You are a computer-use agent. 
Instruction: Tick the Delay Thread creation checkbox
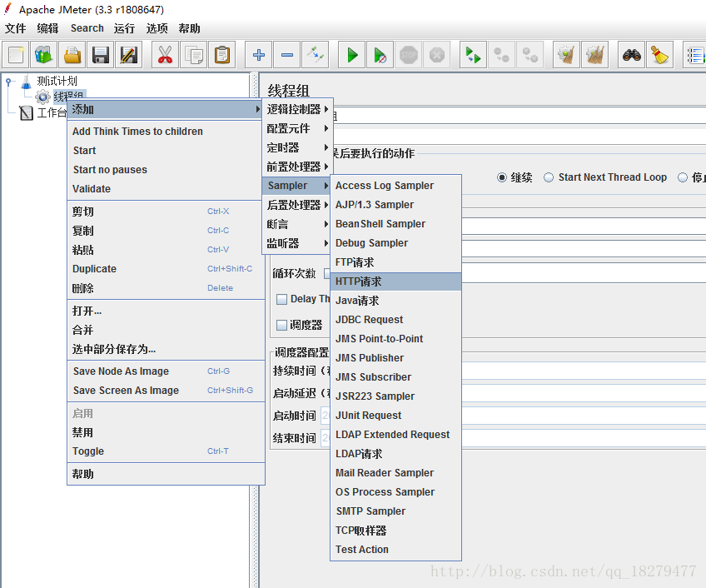pos(281,299)
